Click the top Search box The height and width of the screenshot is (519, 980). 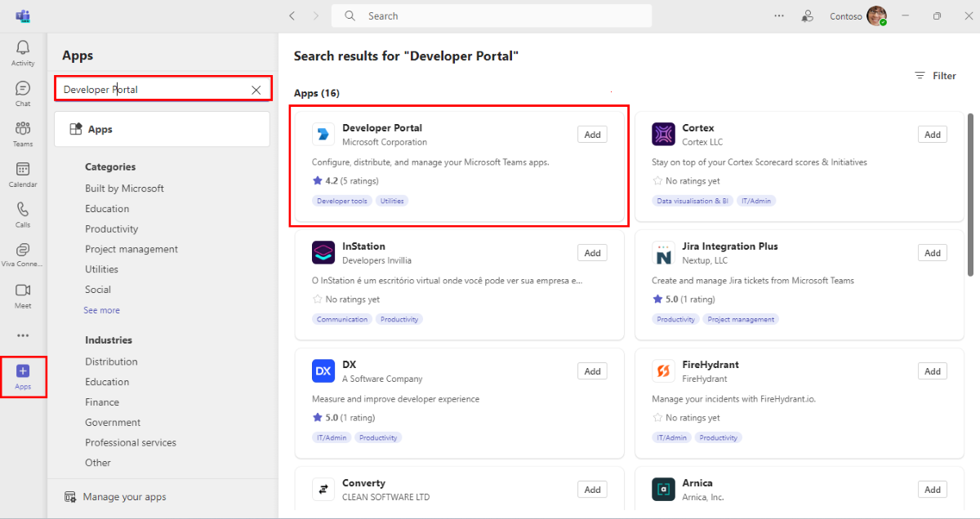[x=492, y=16]
